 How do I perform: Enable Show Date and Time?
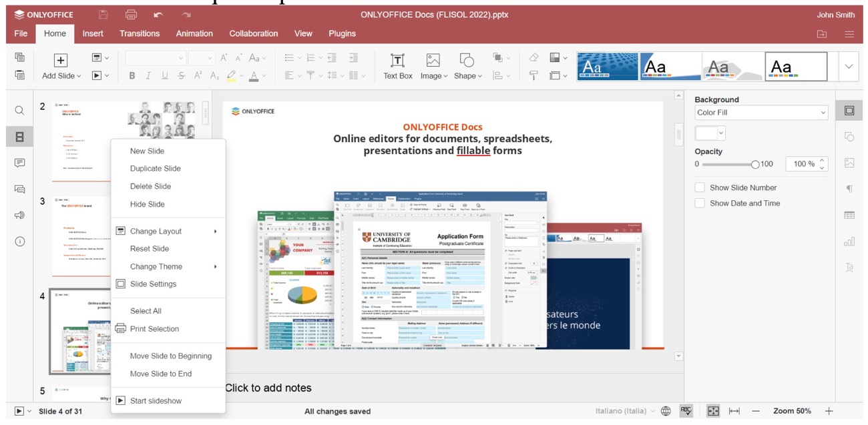[x=700, y=203]
